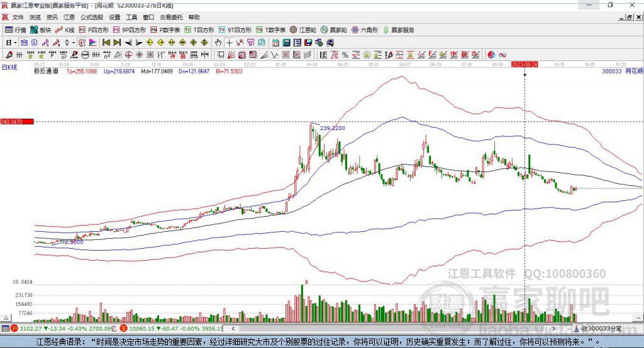The width and height of the screenshot is (644, 348).
Task: Open the 9T四方形 tool
Action: point(235,30)
